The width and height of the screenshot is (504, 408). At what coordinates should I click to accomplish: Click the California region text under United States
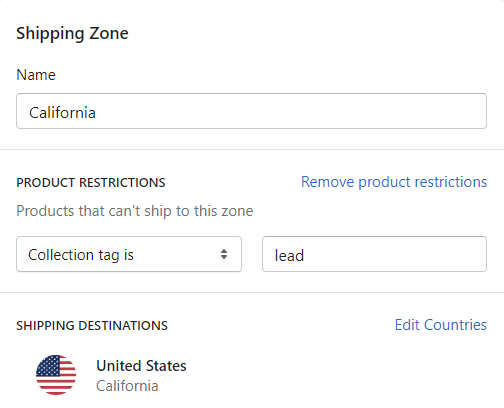click(x=127, y=386)
